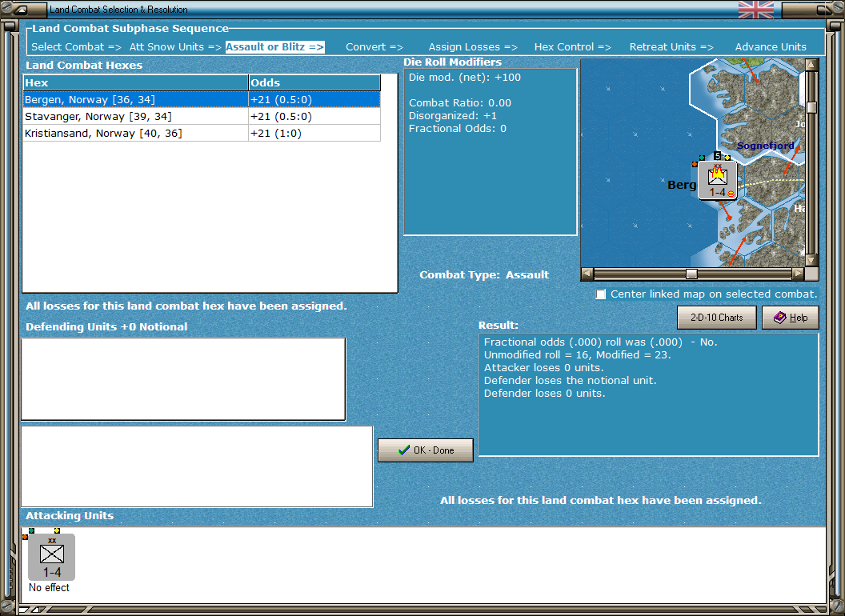This screenshot has height=616, width=845.
Task: Click the +21 (0.5:0) odds cell for Stavanger
Action: [314, 117]
